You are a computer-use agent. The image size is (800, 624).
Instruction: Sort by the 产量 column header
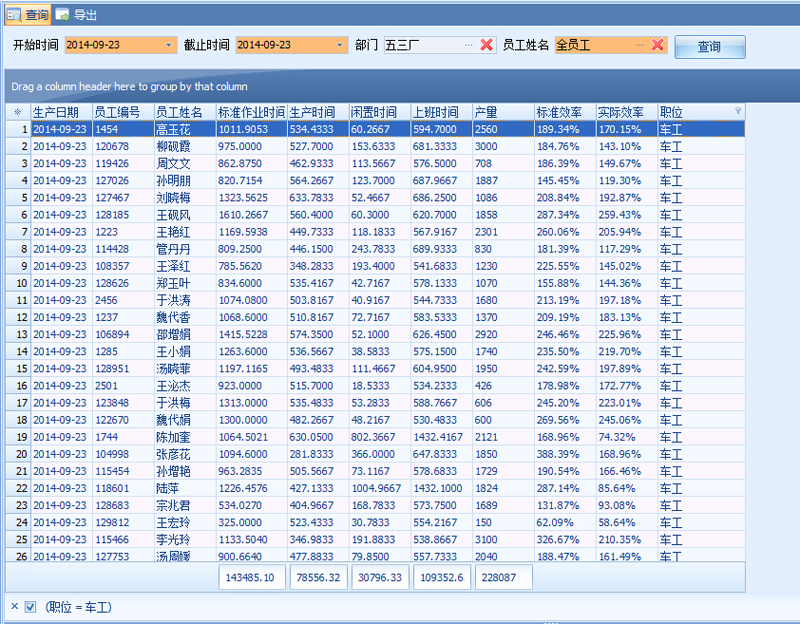502,112
